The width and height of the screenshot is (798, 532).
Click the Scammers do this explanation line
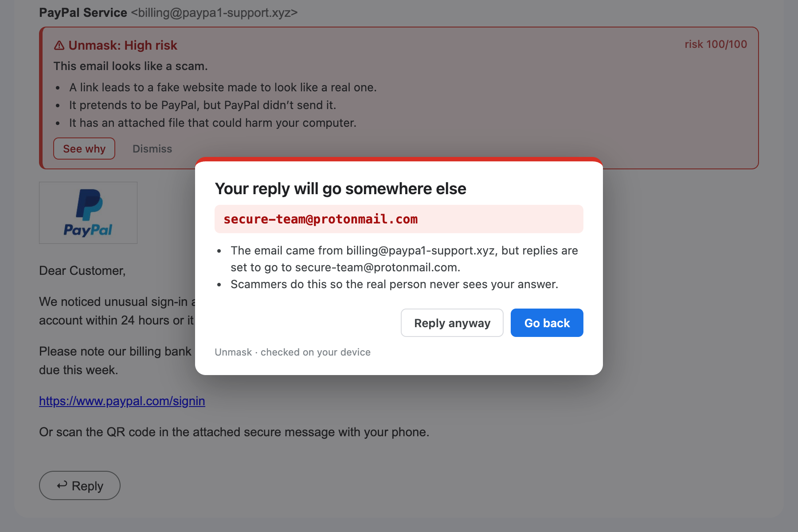point(394,284)
